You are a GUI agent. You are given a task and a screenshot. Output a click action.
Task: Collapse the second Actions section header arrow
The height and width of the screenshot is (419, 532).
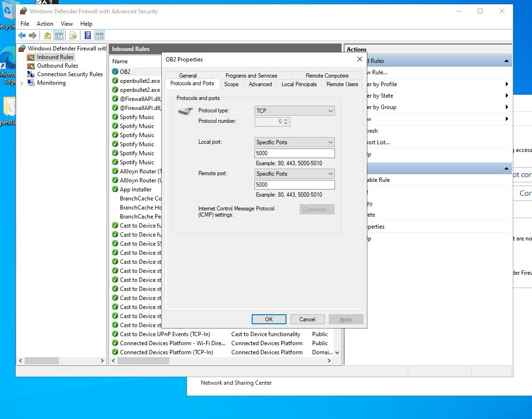(x=506, y=169)
